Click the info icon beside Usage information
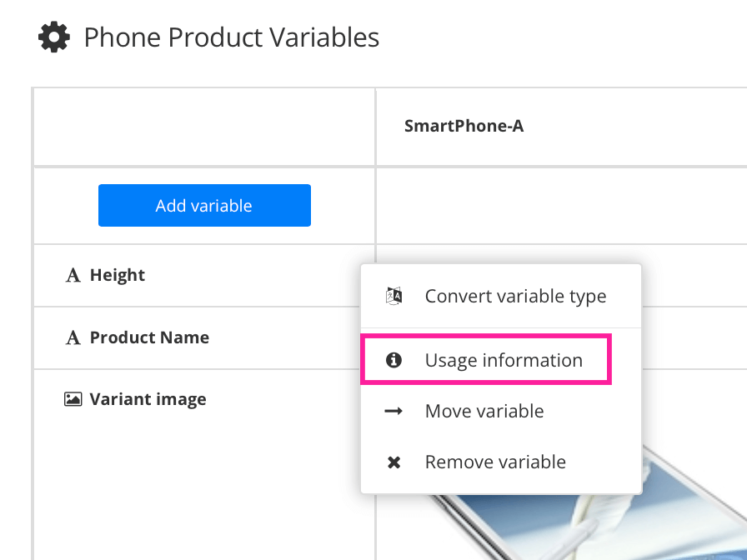Image resolution: width=747 pixels, height=560 pixels. coord(394,359)
